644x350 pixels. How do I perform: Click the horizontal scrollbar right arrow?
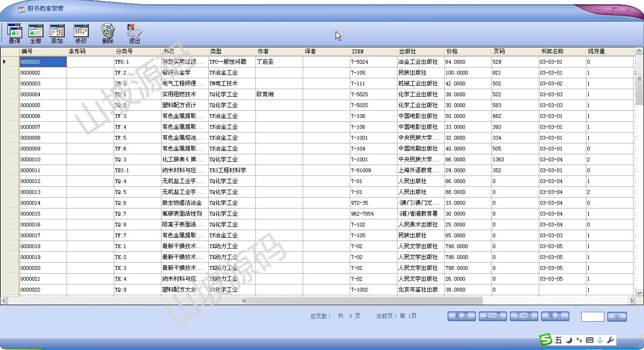coord(632,300)
